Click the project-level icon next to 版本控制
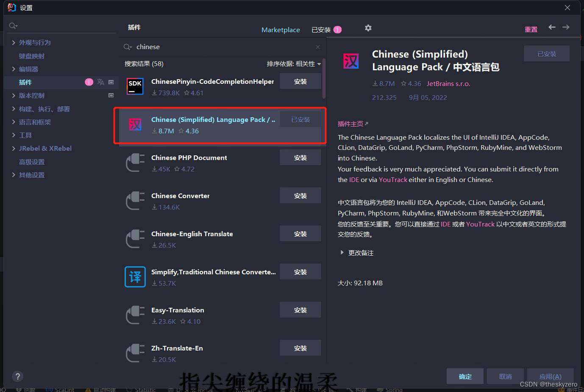Viewport: 584px width, 392px height. (111, 95)
